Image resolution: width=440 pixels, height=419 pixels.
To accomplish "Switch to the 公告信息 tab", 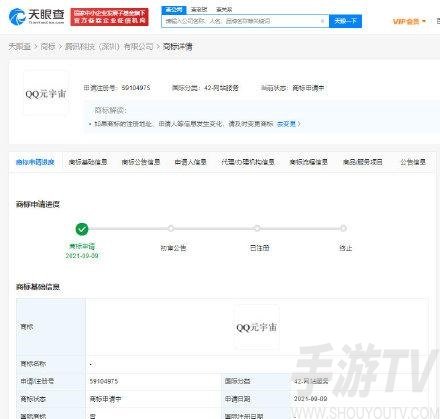I will pos(413,162).
